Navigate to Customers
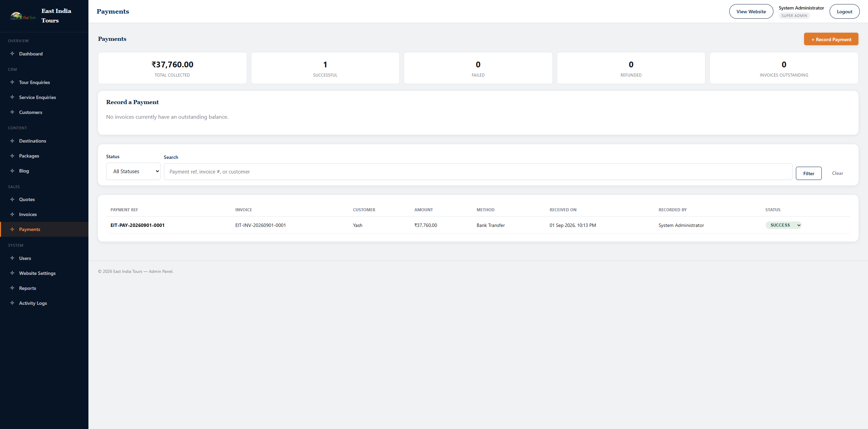This screenshot has height=429, width=868. 44,112
